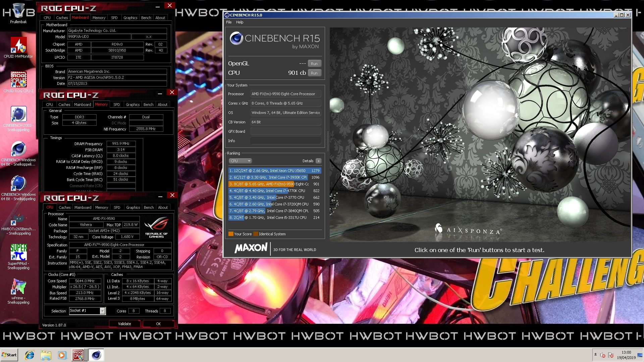Open the File menu in Cinebench

click(x=229, y=22)
